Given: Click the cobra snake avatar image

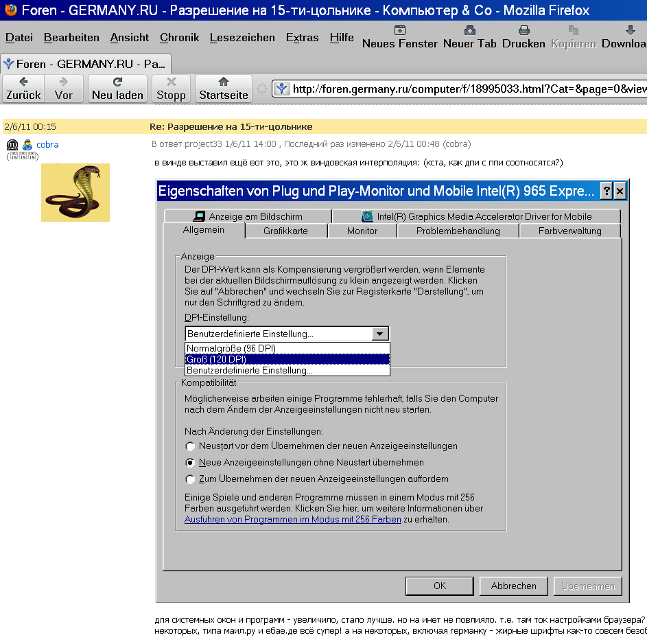Looking at the screenshot, I should click(75, 192).
